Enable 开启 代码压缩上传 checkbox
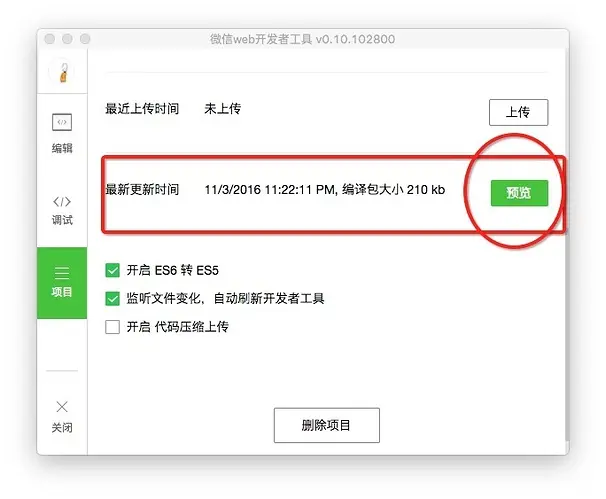 point(112,327)
